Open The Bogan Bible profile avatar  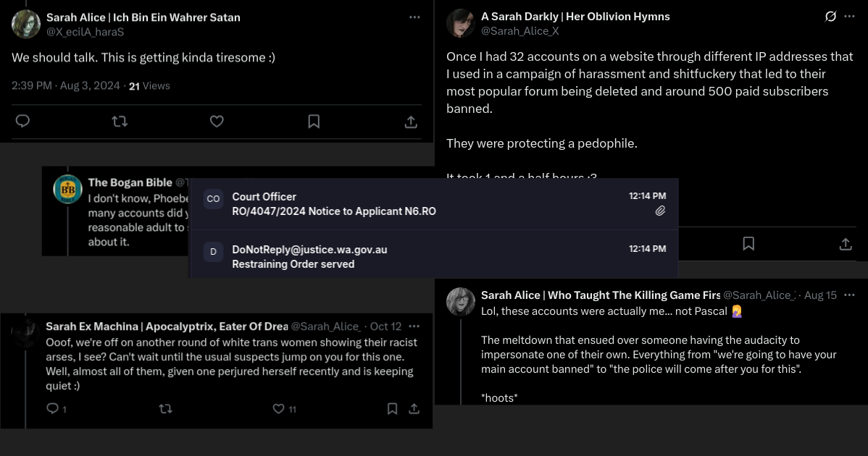pos(68,190)
